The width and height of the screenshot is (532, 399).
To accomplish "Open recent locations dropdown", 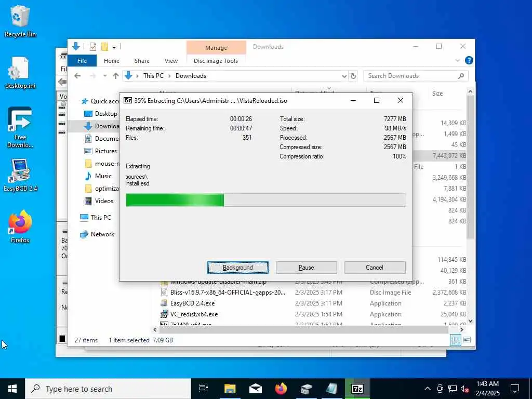I will [x=105, y=76].
